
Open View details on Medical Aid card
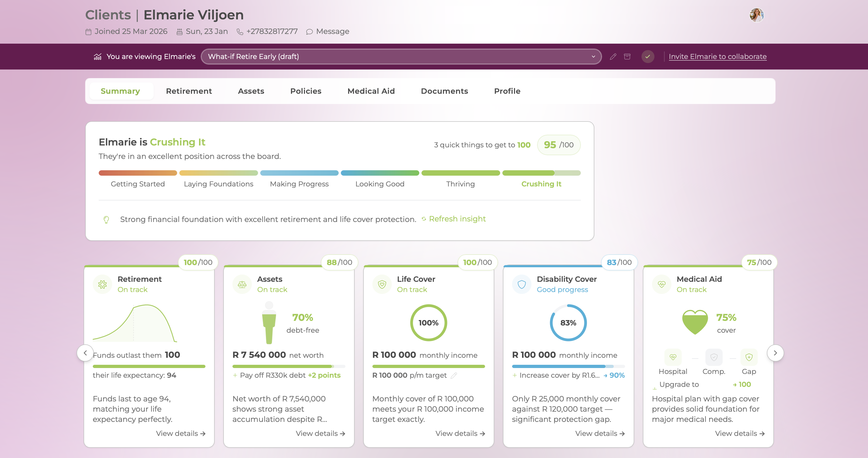point(740,433)
